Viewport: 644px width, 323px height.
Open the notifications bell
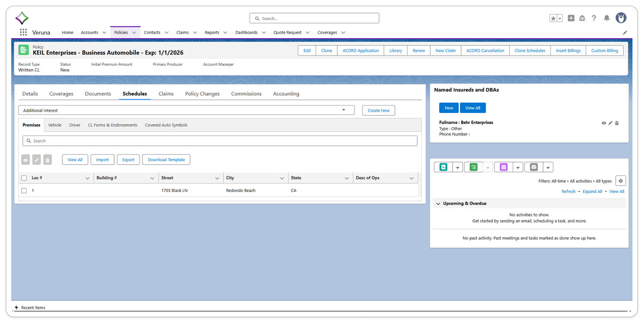pyautogui.click(x=607, y=18)
